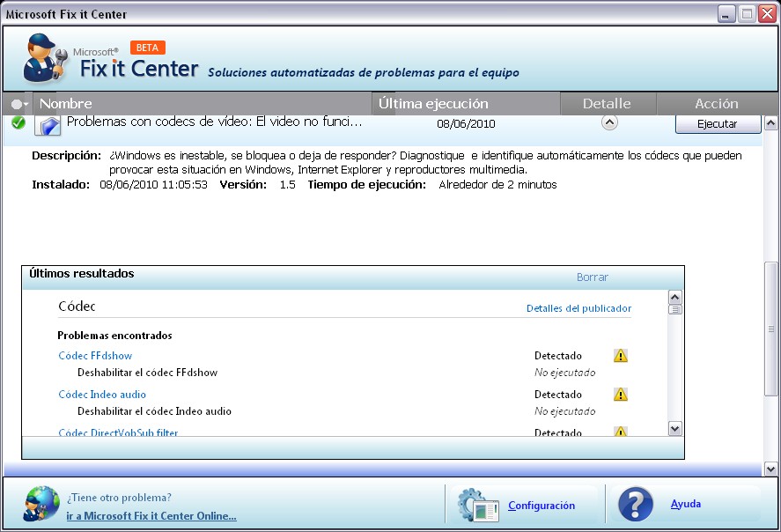
Task: Click the Ejecutar button
Action: (718, 124)
